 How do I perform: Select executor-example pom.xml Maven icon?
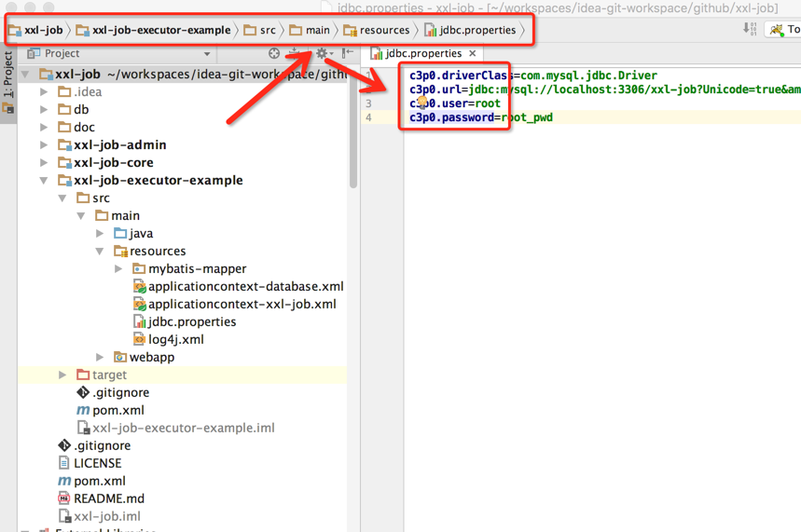coord(83,410)
